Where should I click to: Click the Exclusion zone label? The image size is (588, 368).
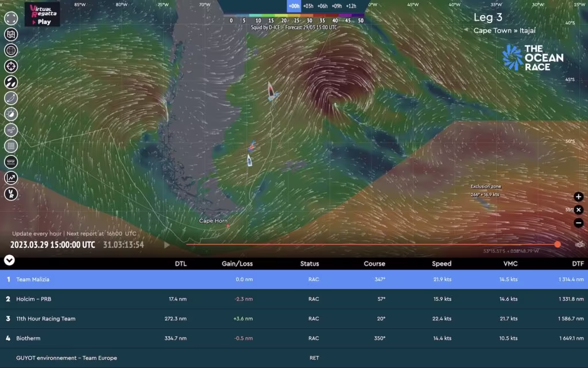(486, 186)
